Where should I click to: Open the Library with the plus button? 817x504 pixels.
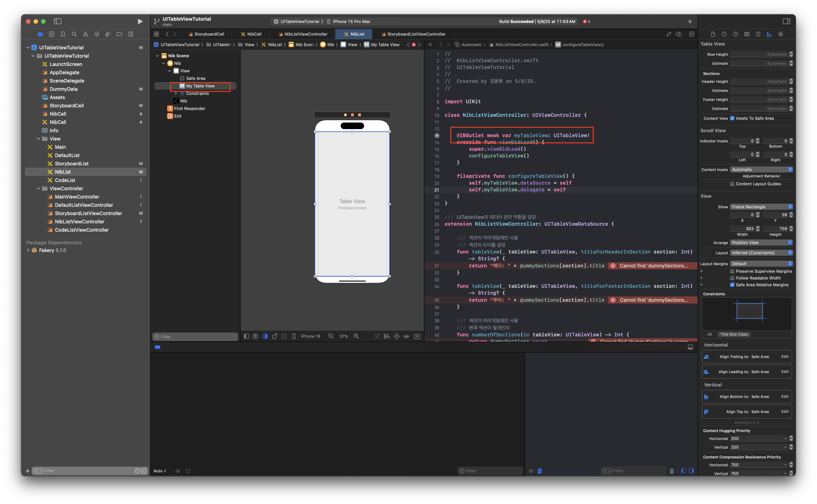(690, 21)
